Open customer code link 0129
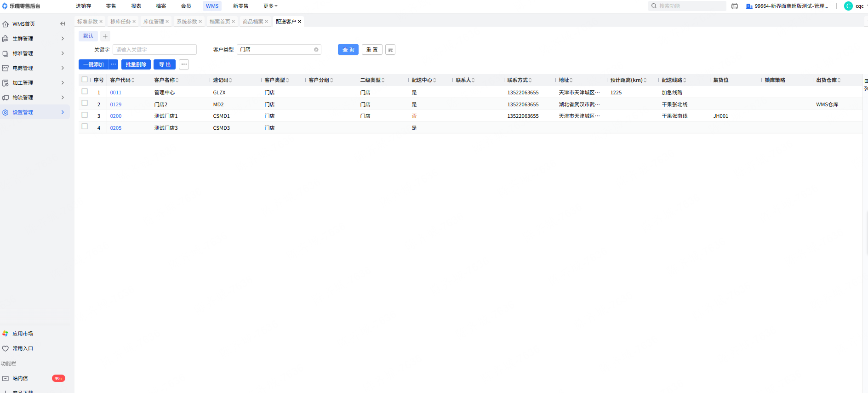The image size is (868, 393). click(x=116, y=104)
